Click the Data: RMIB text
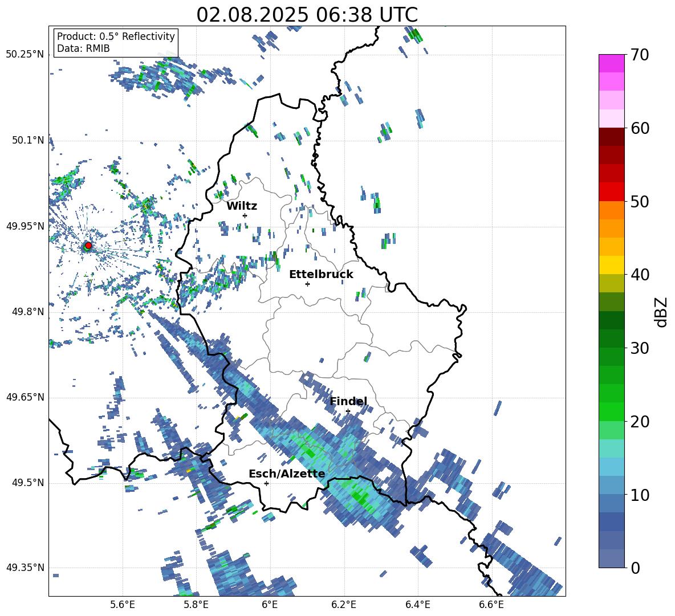 [83, 48]
